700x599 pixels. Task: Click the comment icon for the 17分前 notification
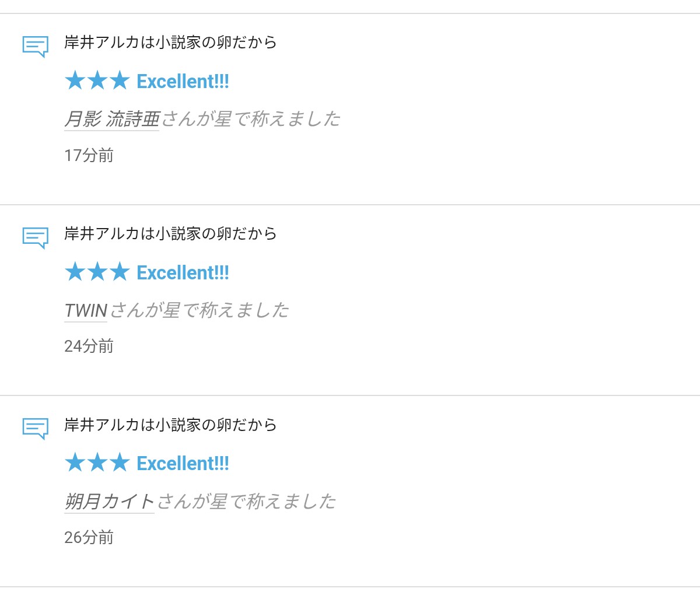click(x=35, y=46)
